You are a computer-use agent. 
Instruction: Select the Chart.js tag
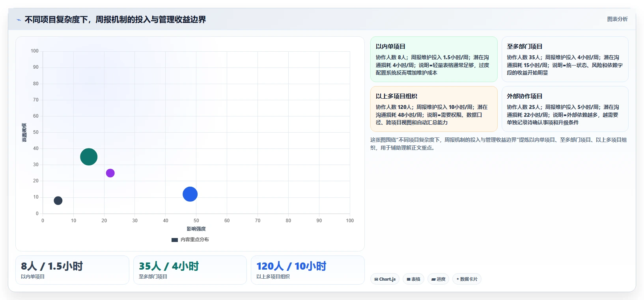[x=385, y=279]
